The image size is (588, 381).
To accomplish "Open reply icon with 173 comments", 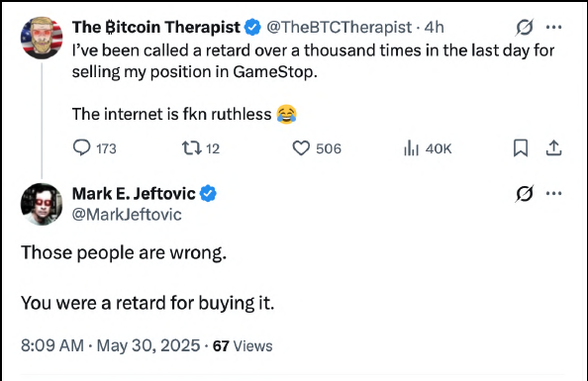I will tap(81, 147).
